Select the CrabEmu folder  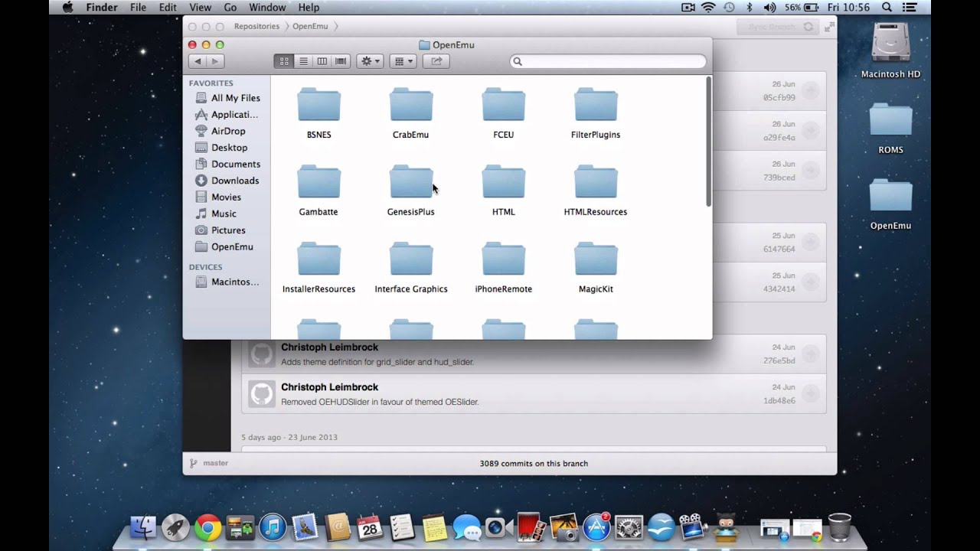pos(411,112)
